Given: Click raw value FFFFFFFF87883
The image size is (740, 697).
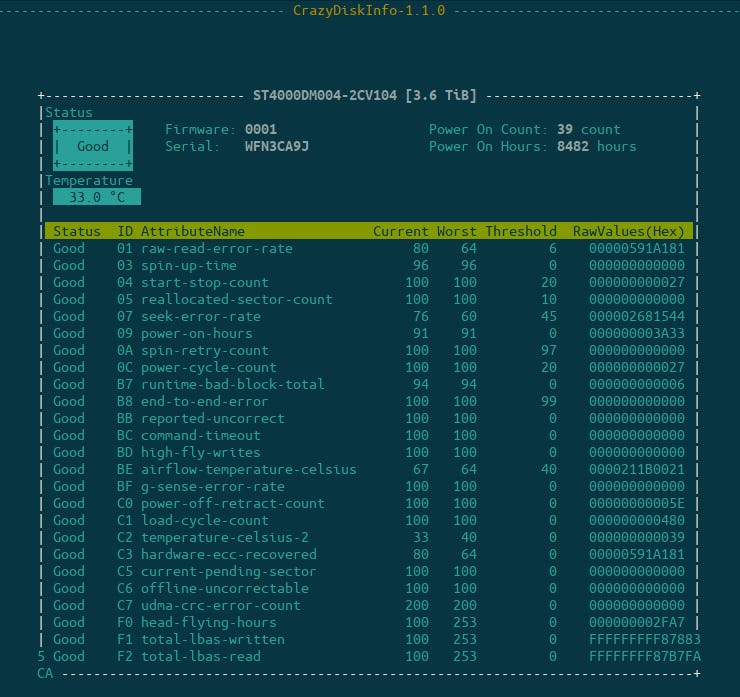Looking at the screenshot, I should point(645,639).
